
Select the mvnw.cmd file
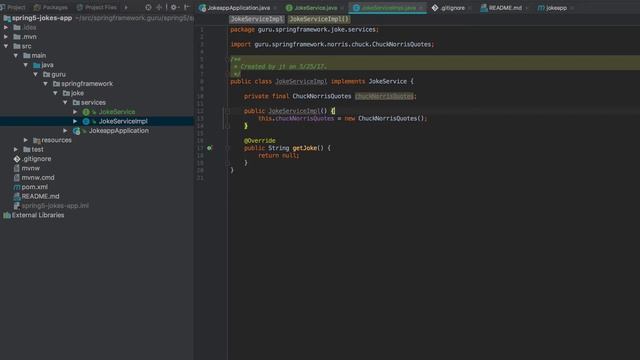coord(38,178)
